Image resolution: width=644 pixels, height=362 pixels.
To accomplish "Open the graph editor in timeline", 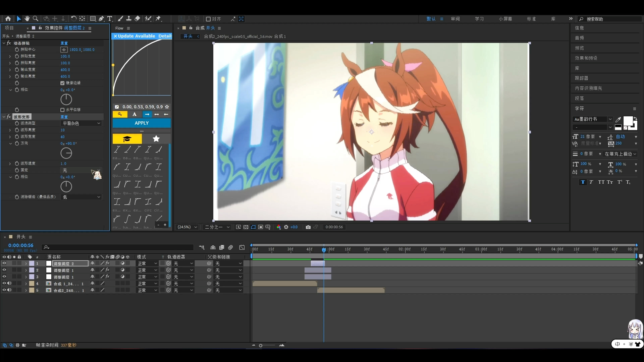I will point(242,247).
